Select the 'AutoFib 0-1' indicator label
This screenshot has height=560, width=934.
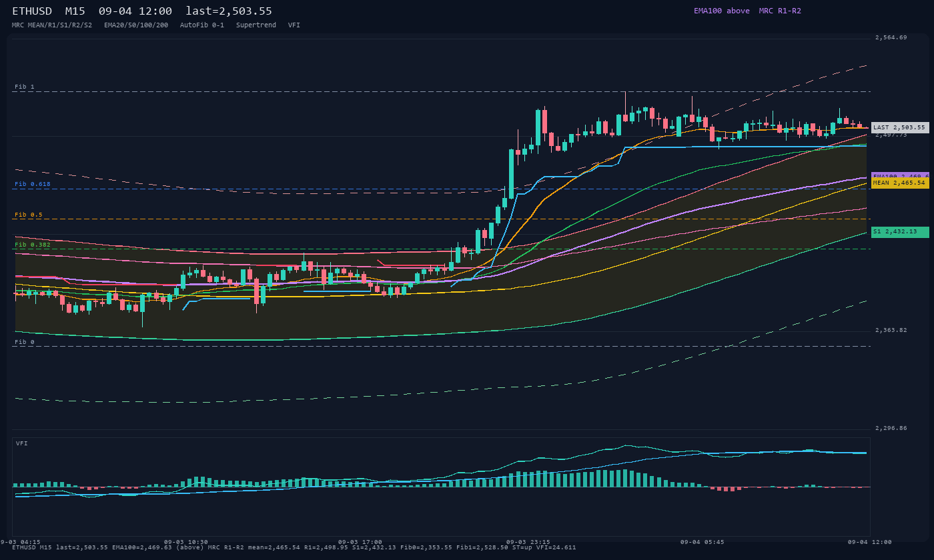click(202, 25)
